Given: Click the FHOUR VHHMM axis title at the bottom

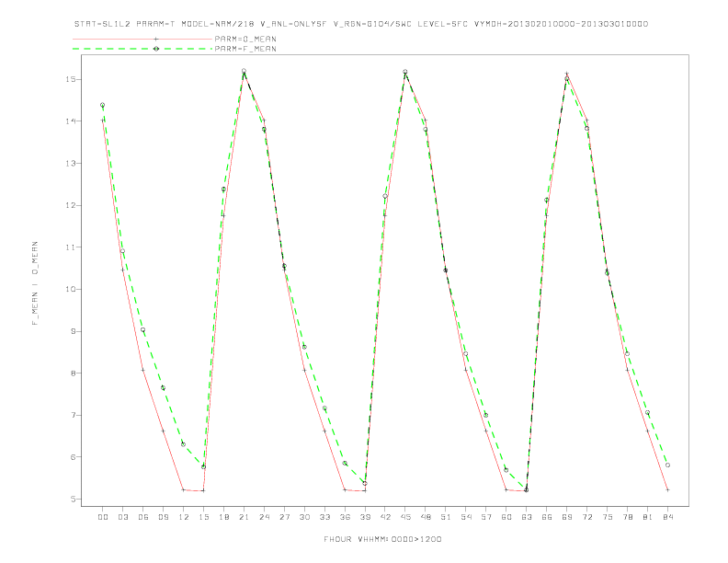Looking at the screenshot, I should 382,539.
